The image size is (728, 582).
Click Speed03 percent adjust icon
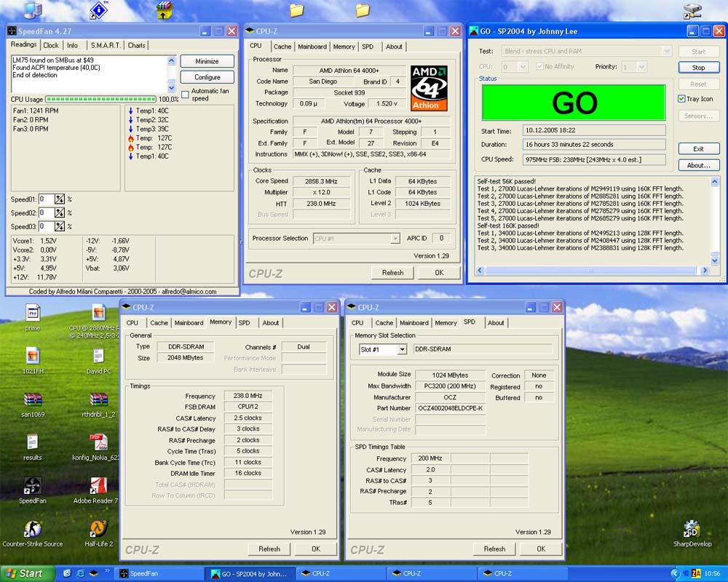point(60,226)
